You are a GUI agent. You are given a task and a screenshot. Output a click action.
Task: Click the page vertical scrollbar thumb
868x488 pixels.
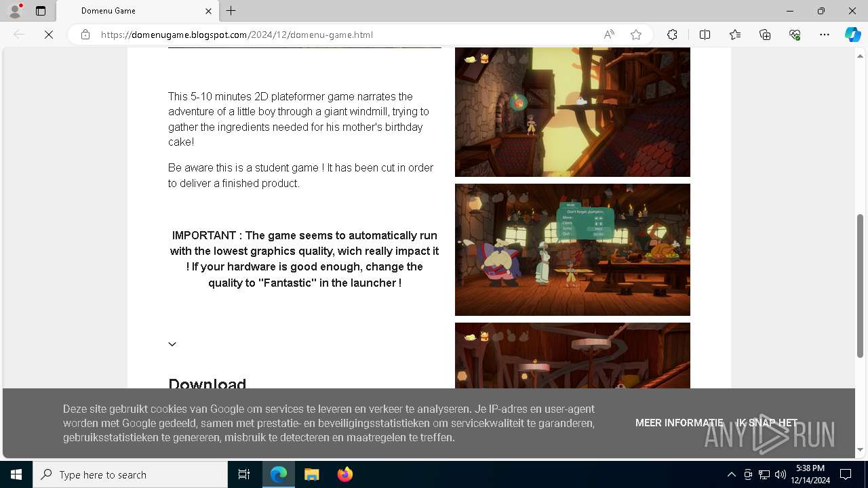[x=861, y=285]
